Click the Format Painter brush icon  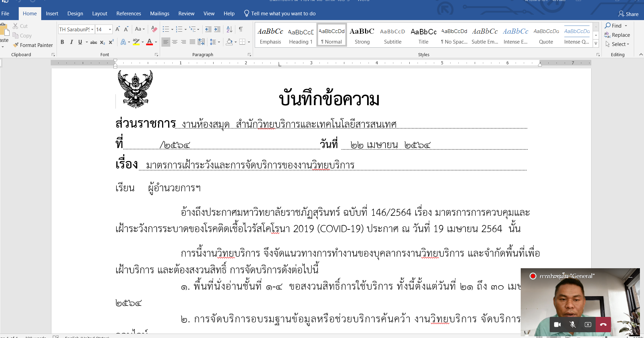coord(16,45)
